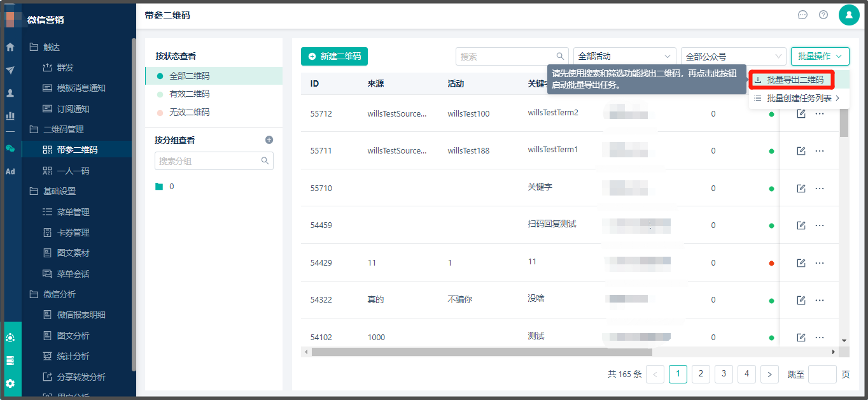This screenshot has height=400, width=868.
Task: Open more options for row 55711
Action: click(x=820, y=151)
